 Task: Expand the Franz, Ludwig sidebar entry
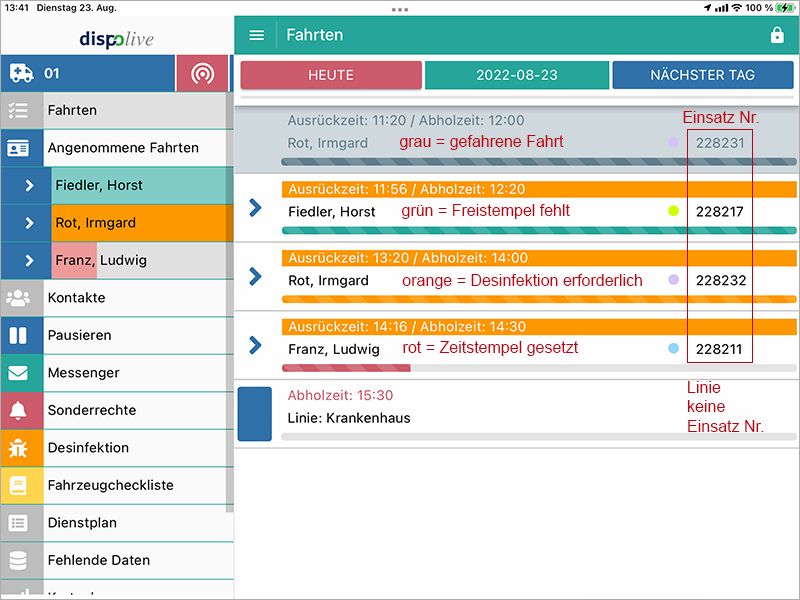[x=29, y=260]
